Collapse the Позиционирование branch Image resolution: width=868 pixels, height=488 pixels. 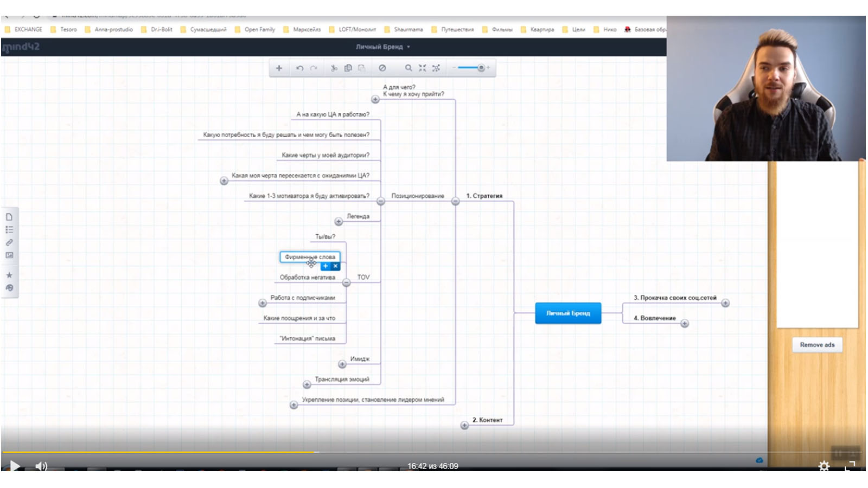click(381, 201)
